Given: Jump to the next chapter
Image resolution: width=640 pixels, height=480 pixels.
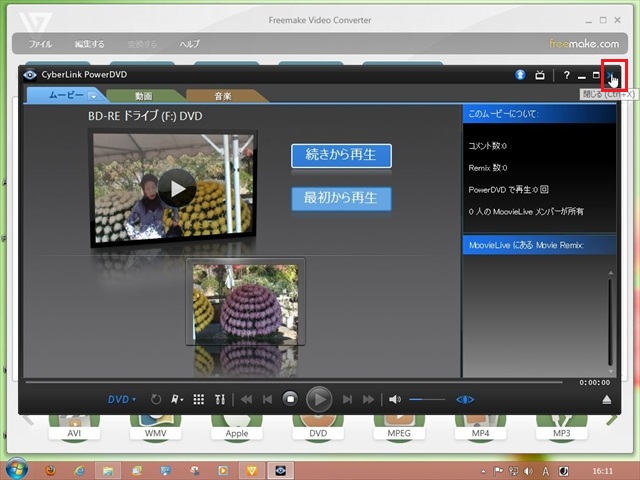Looking at the screenshot, I should (347, 399).
